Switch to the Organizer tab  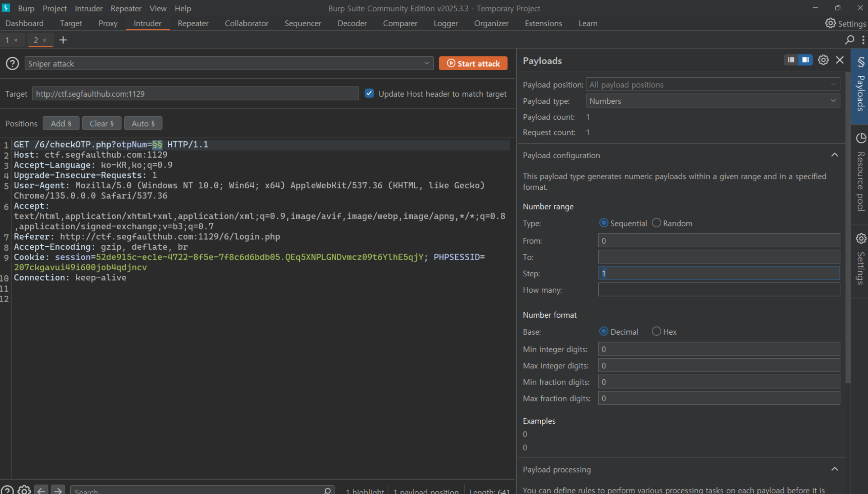(491, 23)
